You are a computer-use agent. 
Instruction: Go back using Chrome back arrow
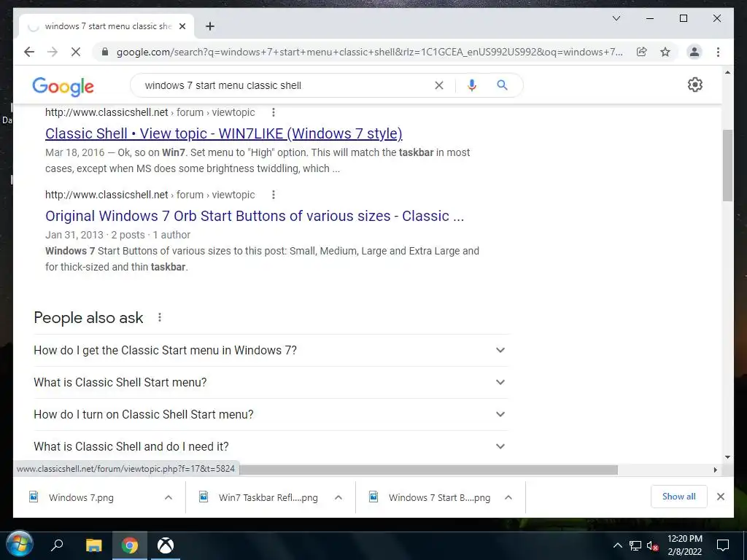tap(29, 52)
